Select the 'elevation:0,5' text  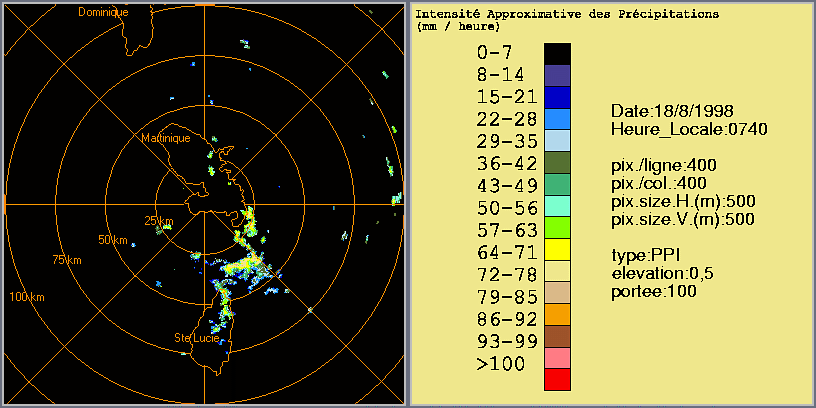[x=662, y=273]
